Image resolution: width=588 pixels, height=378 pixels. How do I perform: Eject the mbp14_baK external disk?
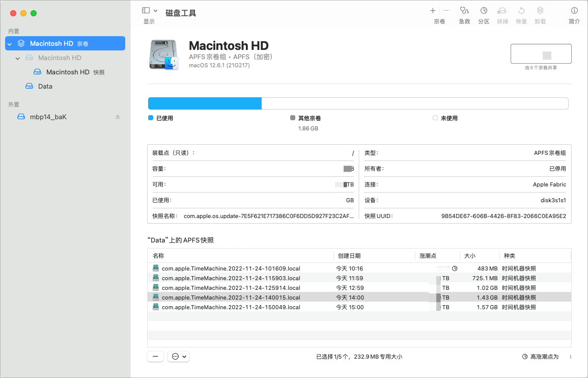pyautogui.click(x=118, y=117)
